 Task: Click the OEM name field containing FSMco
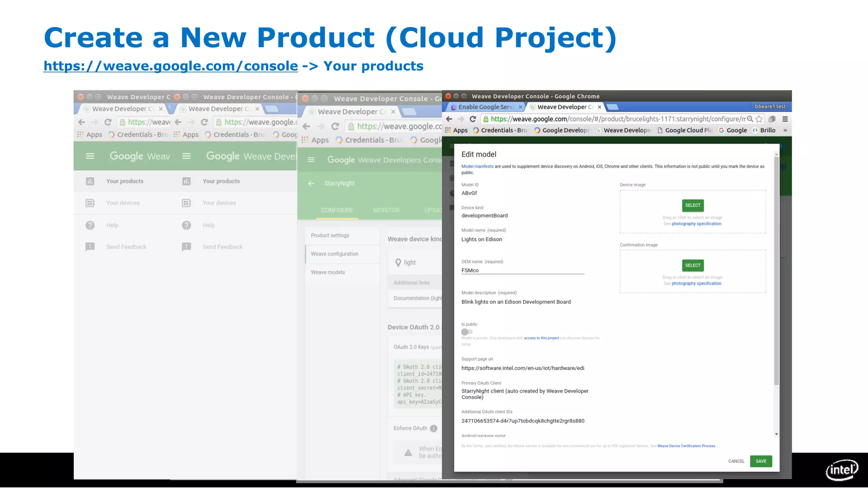click(x=523, y=270)
